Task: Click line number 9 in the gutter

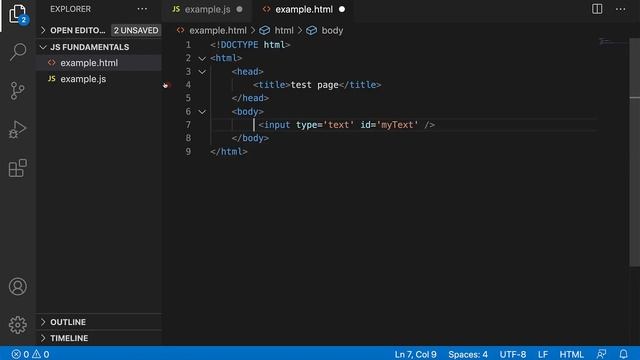Action: [188, 152]
